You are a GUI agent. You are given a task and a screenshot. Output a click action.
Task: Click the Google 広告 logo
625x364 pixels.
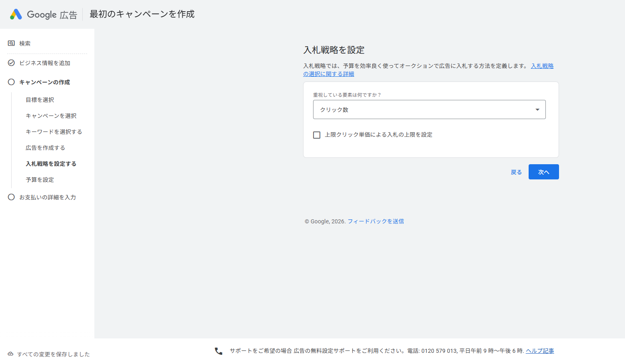click(43, 14)
